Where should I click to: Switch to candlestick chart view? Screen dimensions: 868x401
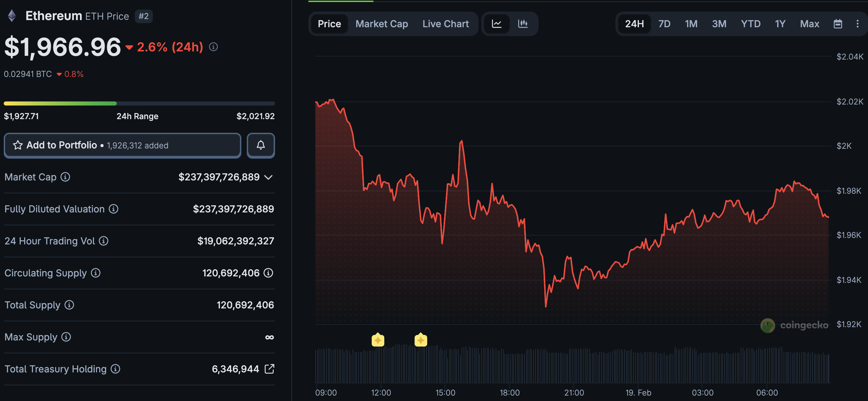pos(523,24)
